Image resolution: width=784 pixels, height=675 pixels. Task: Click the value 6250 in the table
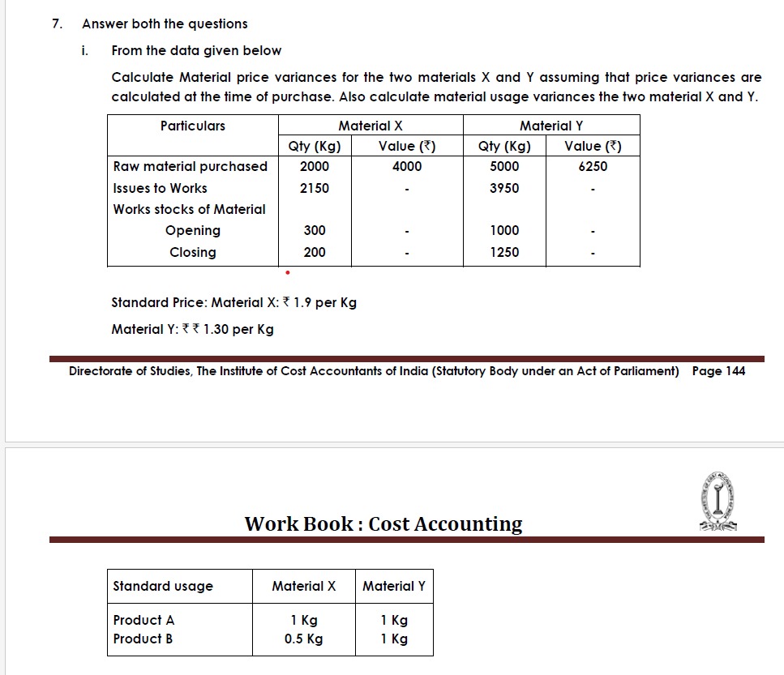[x=593, y=166]
